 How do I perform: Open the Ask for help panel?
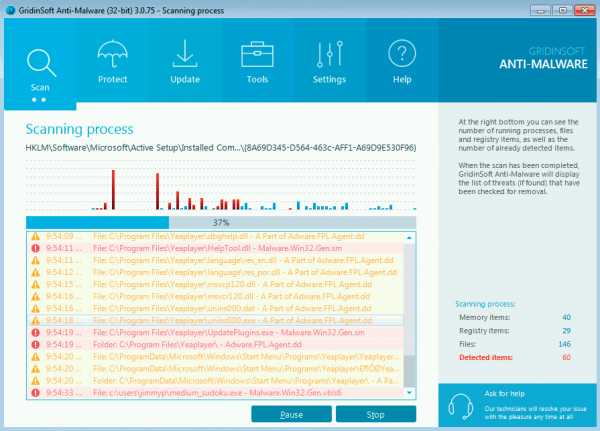(517, 406)
